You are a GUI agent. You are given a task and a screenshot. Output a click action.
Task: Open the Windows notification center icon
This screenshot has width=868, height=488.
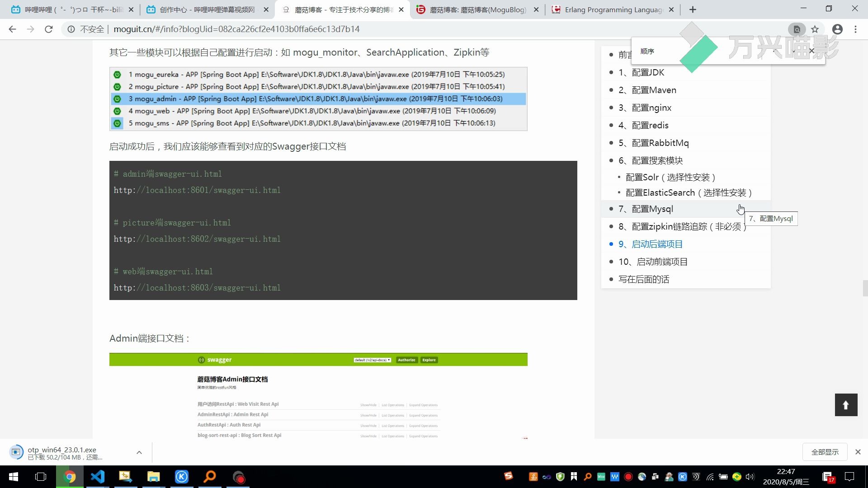click(849, 477)
